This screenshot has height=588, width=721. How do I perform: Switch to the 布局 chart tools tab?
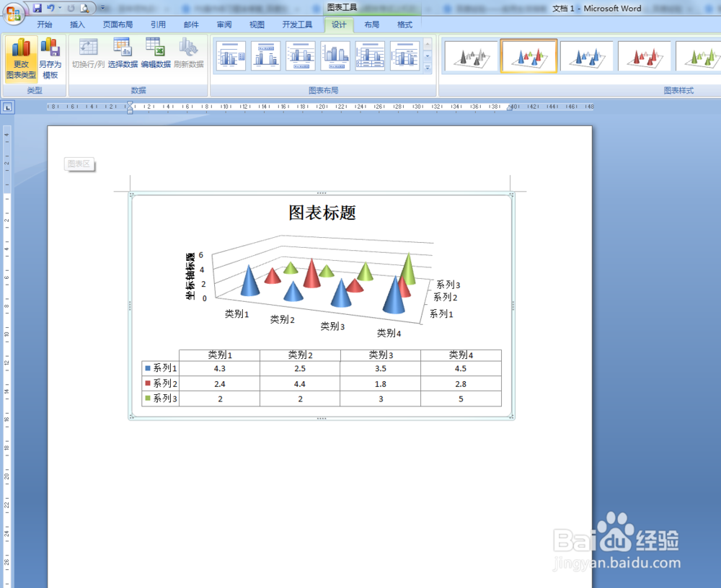tap(371, 24)
